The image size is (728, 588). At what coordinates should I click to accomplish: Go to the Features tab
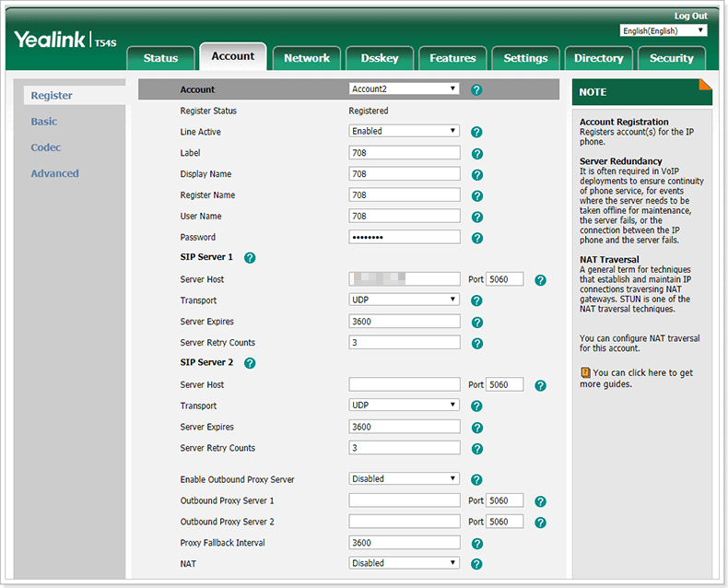click(452, 58)
